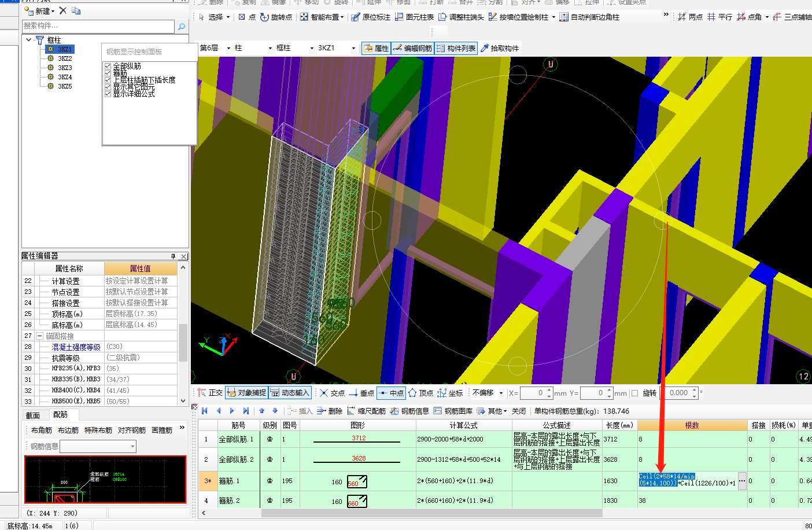Image resolution: width=812 pixels, height=530 pixels.
Task: Open the 第6层 floor dropdown
Action: tap(228, 48)
